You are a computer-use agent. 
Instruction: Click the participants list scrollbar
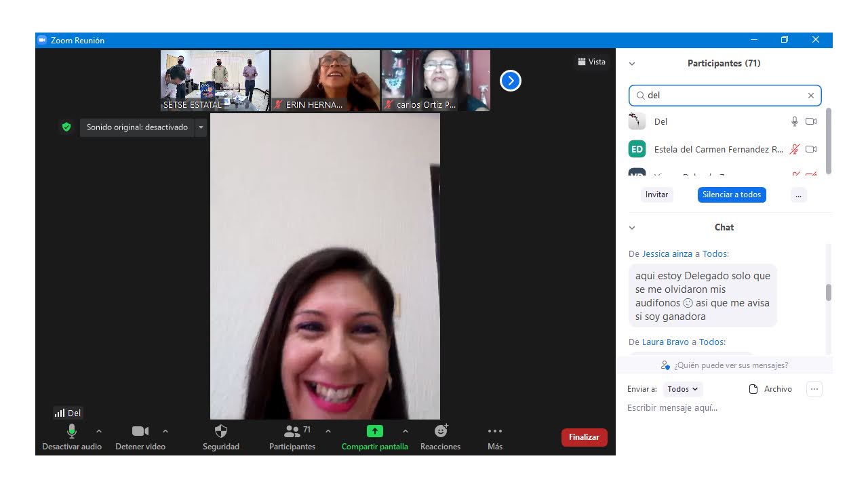[828, 140]
